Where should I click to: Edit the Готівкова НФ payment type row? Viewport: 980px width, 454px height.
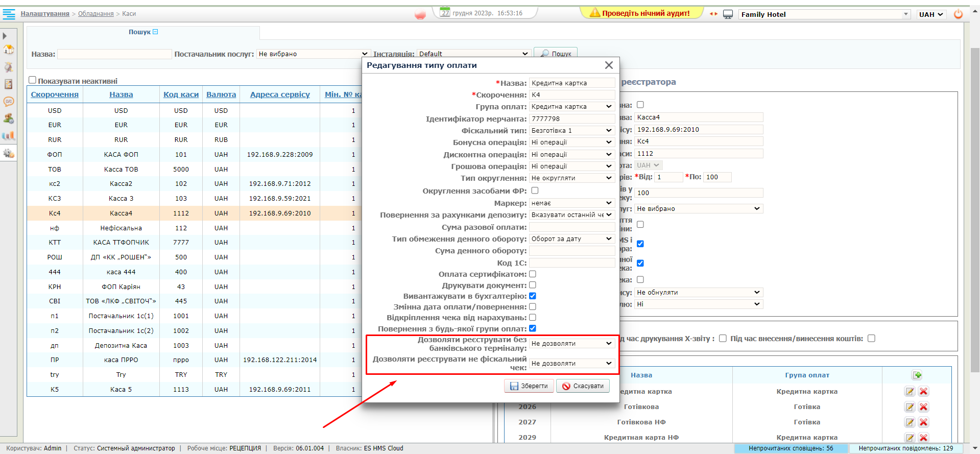(910, 422)
